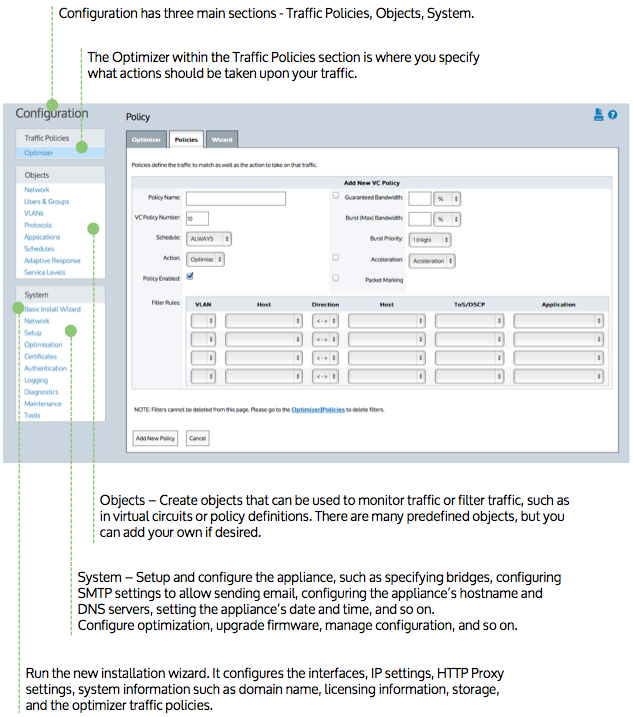This screenshot has height=717, width=633.
Task: Open the Schedule ALWAYS dropdown
Action: [x=209, y=239]
